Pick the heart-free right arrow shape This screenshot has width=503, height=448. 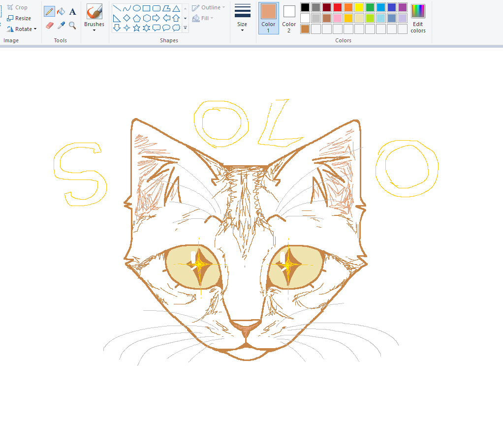pyautogui.click(x=156, y=18)
